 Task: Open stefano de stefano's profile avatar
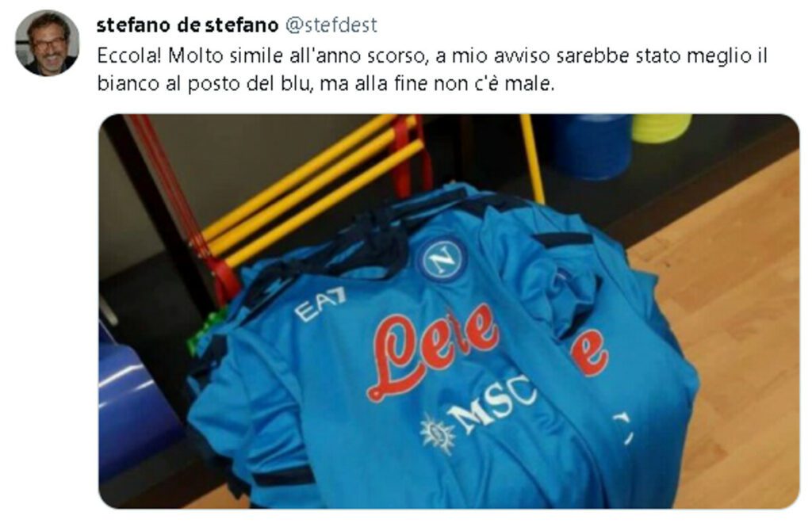click(x=47, y=43)
